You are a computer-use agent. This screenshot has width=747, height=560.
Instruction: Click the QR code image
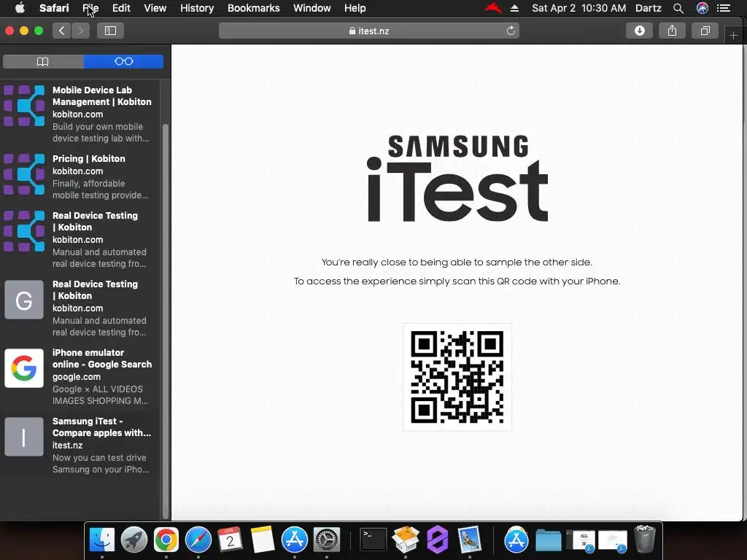point(457,377)
